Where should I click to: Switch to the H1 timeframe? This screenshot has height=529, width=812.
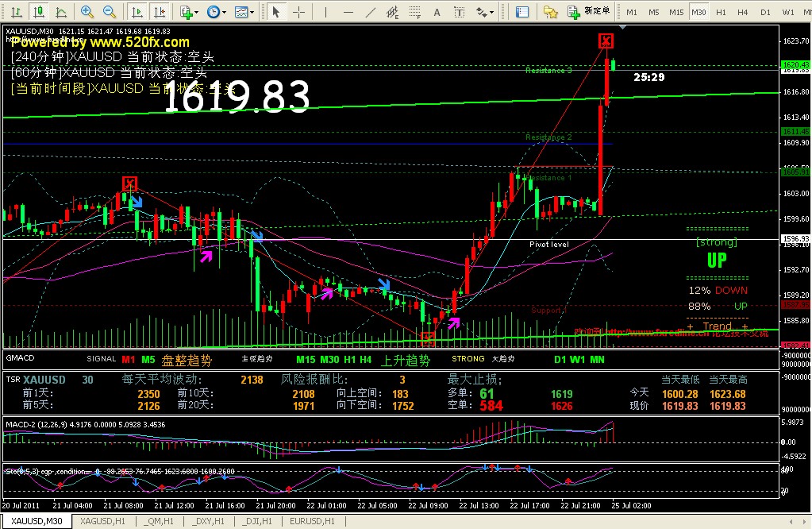(x=721, y=12)
